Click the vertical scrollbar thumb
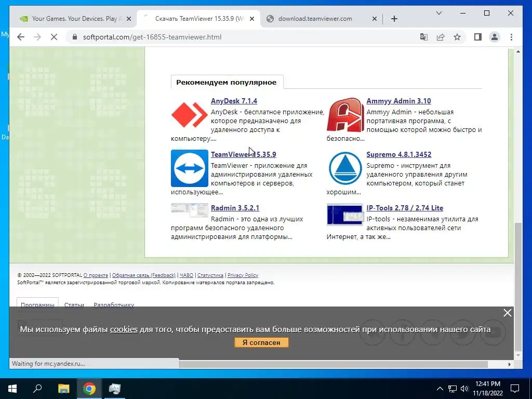Viewport: 532px width, 399px height. click(518, 287)
